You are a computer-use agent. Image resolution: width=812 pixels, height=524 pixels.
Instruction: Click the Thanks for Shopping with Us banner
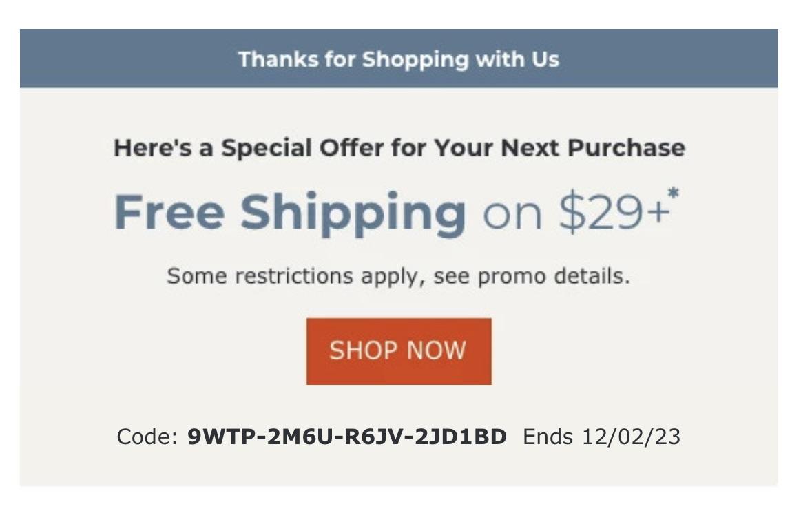point(399,59)
